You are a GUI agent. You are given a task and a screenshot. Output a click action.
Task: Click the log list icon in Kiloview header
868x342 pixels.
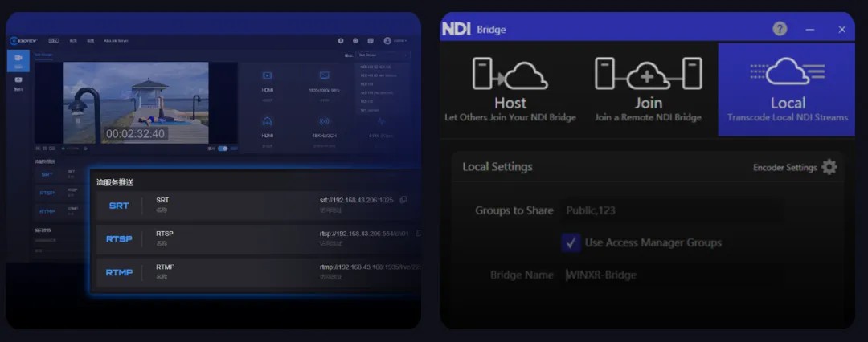point(371,40)
